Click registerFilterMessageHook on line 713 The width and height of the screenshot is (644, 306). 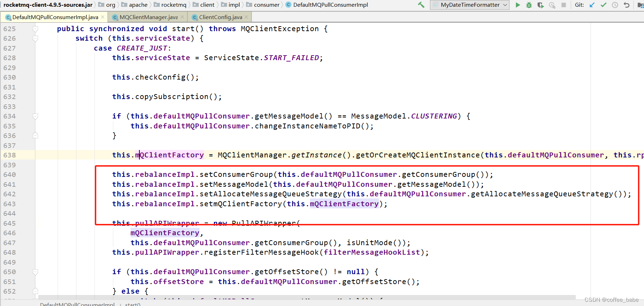(261, 252)
